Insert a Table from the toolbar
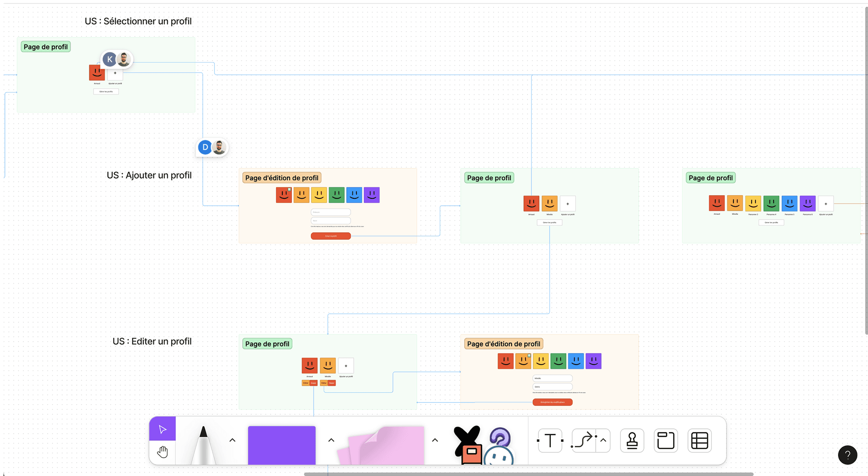The height and width of the screenshot is (476, 868). 700,440
